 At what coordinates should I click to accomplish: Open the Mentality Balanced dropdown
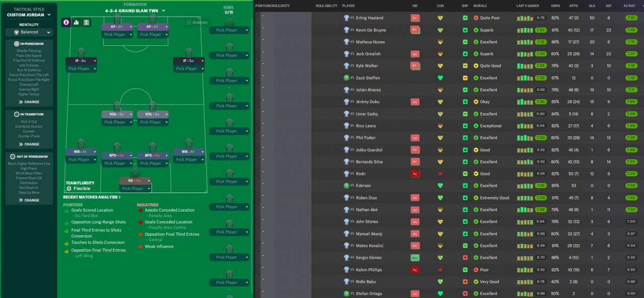tap(29, 32)
